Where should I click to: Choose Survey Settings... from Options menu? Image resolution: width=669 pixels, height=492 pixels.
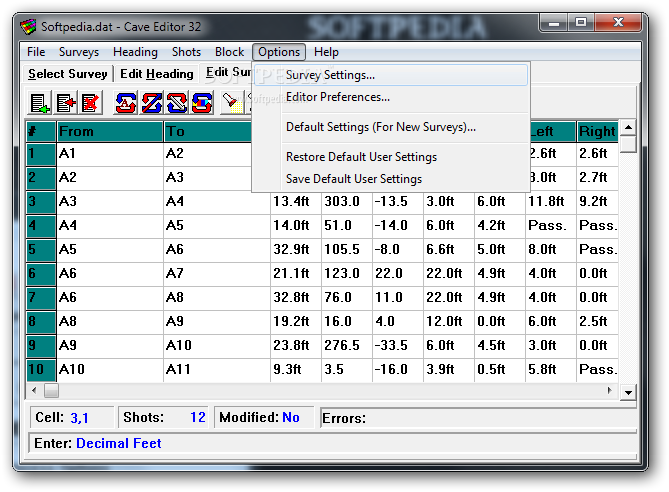[x=391, y=75]
